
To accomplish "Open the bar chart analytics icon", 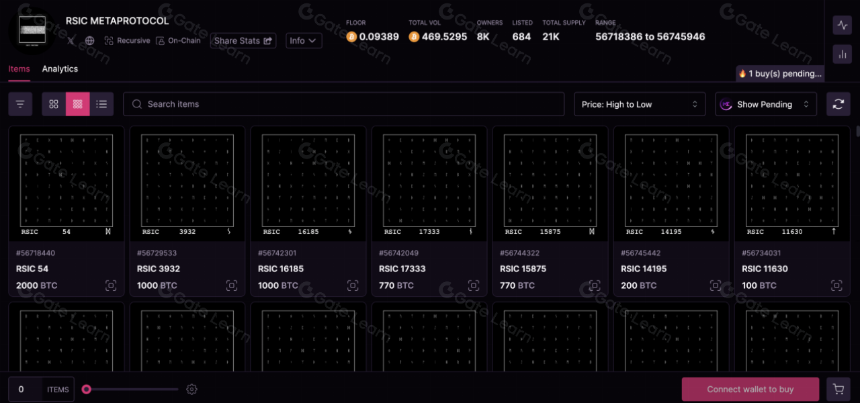I will (x=842, y=54).
